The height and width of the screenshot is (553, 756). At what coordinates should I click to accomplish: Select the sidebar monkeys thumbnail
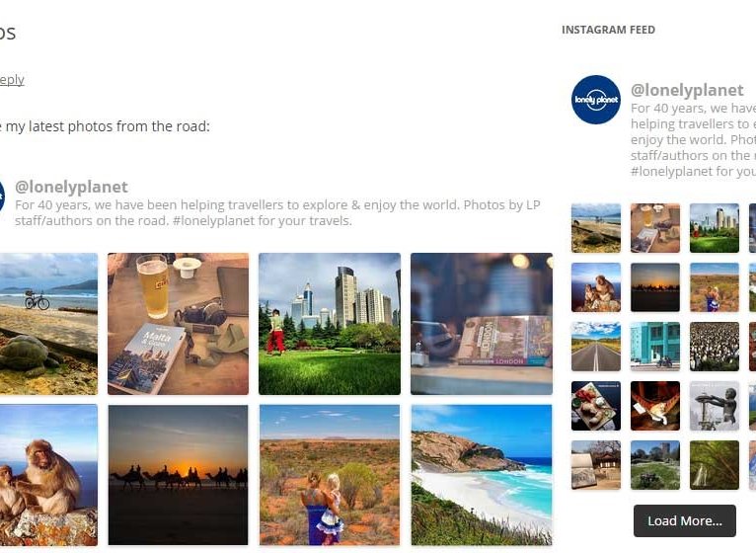pos(596,287)
